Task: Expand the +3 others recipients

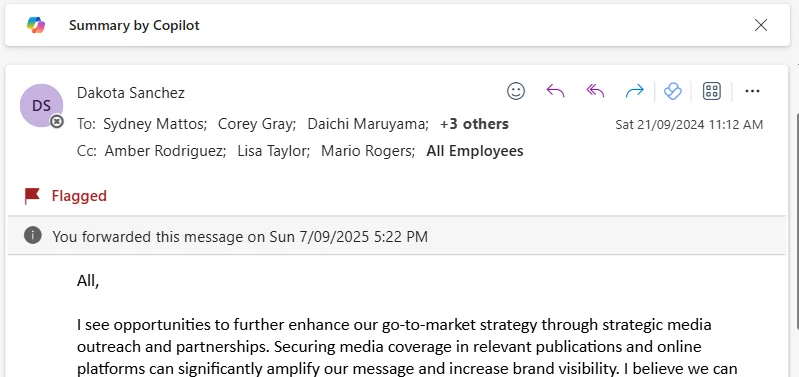Action: 474,124
